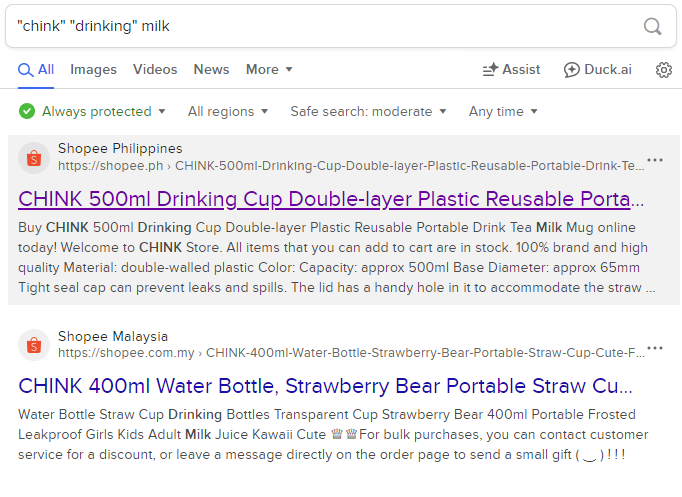Select the All search tab
Image resolution: width=682 pixels, height=497 pixels.
point(36,70)
